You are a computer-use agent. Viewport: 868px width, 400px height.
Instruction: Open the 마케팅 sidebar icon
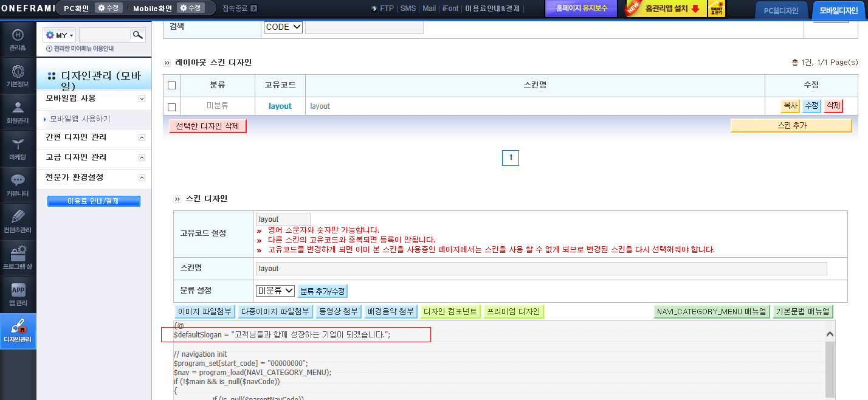(18, 149)
